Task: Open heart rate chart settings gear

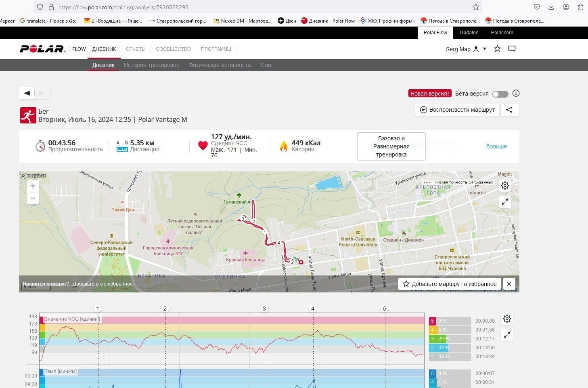Action: (507, 319)
